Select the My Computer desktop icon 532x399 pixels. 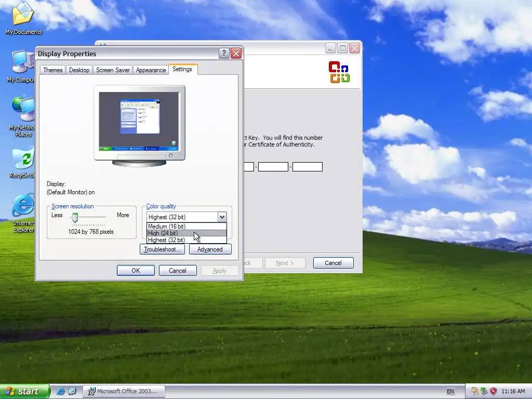(21, 66)
